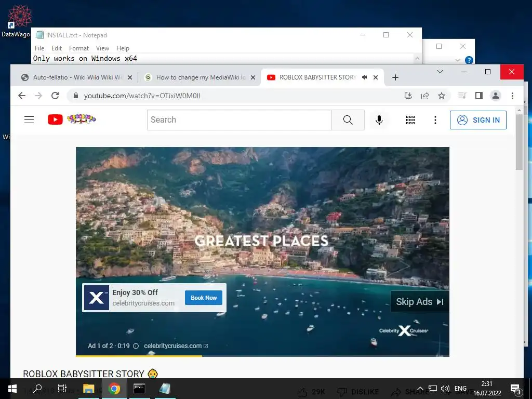The height and width of the screenshot is (399, 532).
Task: Open Chrome profile avatar
Action: pos(495,96)
